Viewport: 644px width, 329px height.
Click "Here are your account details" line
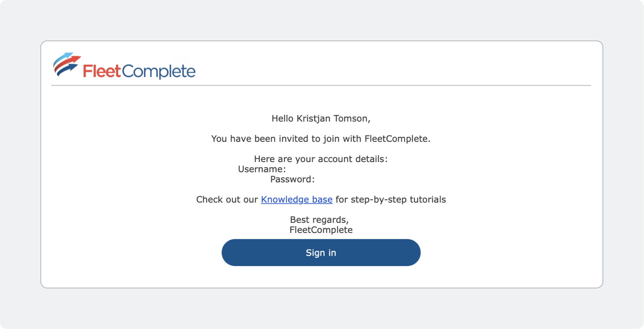[x=321, y=159]
